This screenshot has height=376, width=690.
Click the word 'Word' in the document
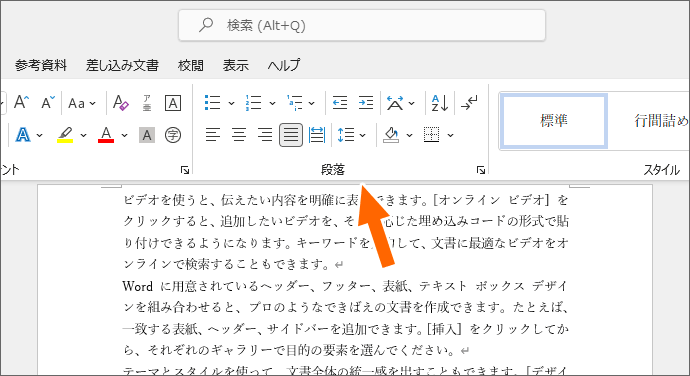137,286
